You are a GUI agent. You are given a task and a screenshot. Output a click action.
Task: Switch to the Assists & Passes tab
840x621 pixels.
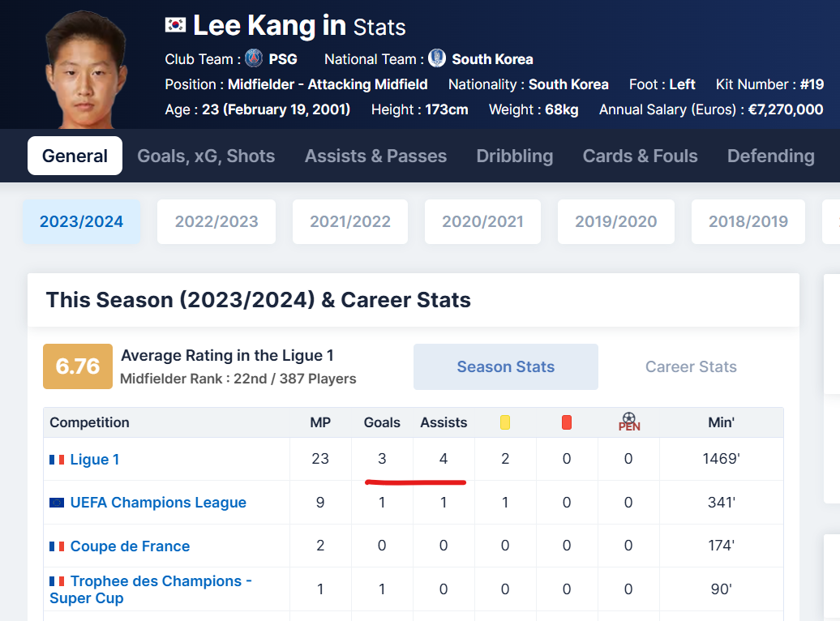(x=375, y=156)
